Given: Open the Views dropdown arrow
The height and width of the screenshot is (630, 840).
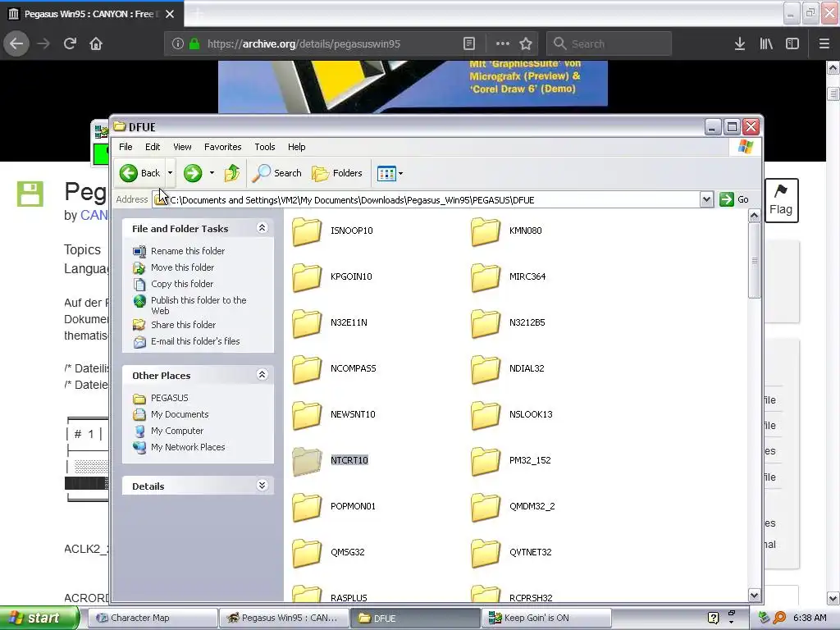Looking at the screenshot, I should coord(400,173).
